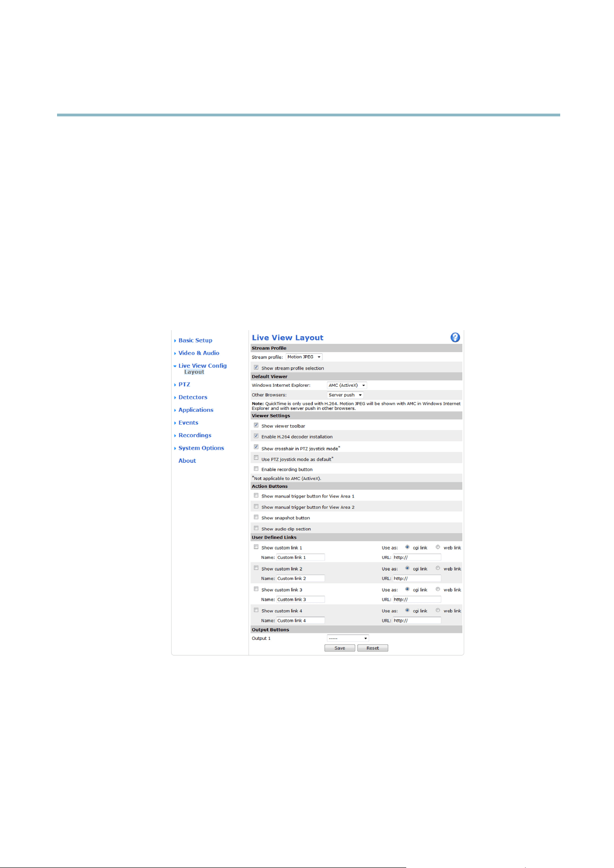Open the Output 1 dropdown
Viewport: 614px width, 868px height.
pyautogui.click(x=348, y=638)
